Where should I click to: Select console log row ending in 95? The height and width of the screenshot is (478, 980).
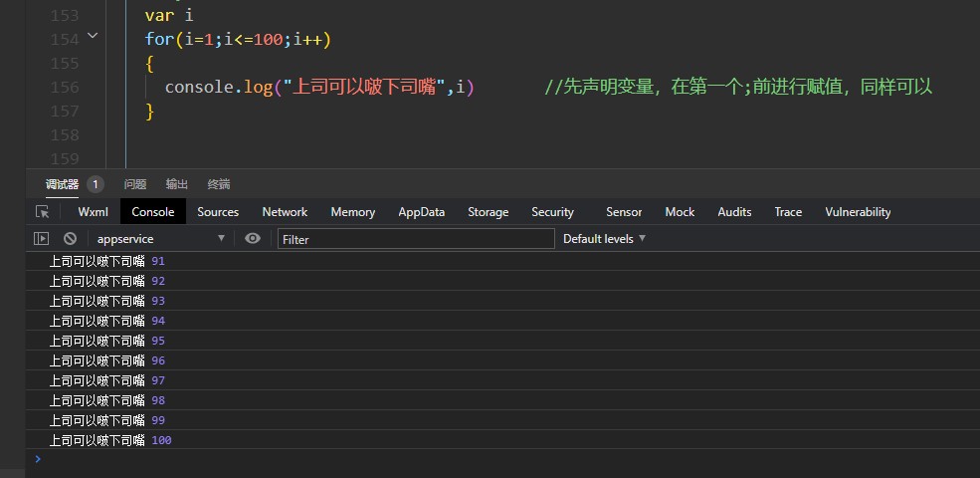(x=502, y=341)
